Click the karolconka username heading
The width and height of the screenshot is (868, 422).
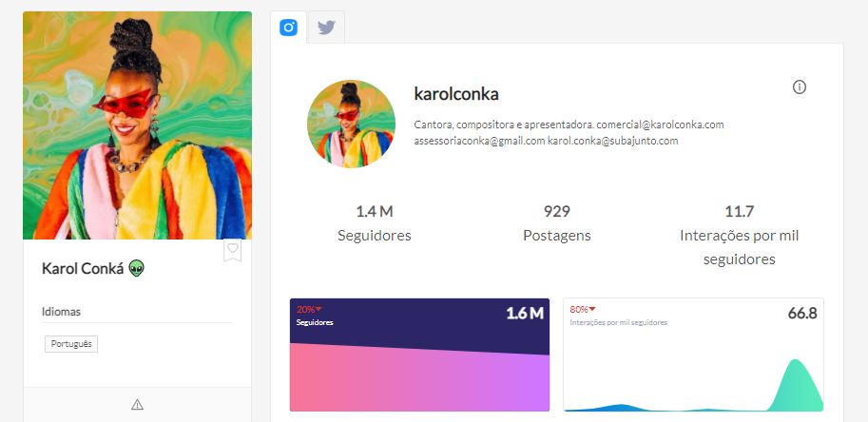pos(456,93)
